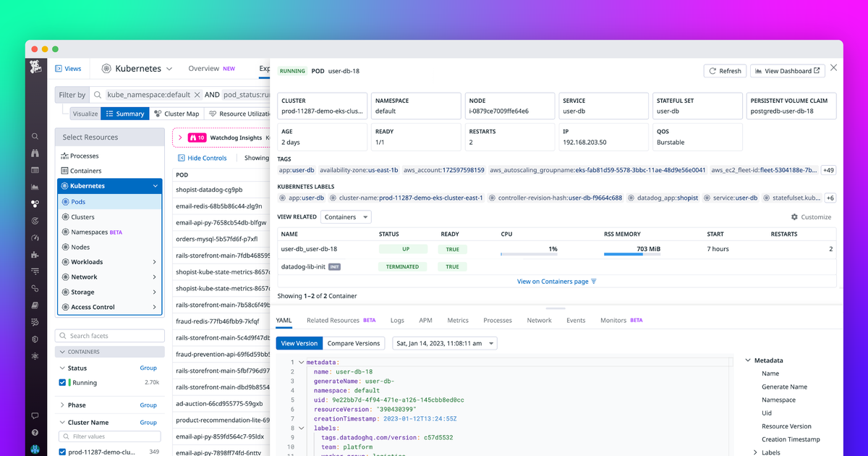Select Clusters resource type
Viewport: 868px width, 456px height.
click(82, 217)
